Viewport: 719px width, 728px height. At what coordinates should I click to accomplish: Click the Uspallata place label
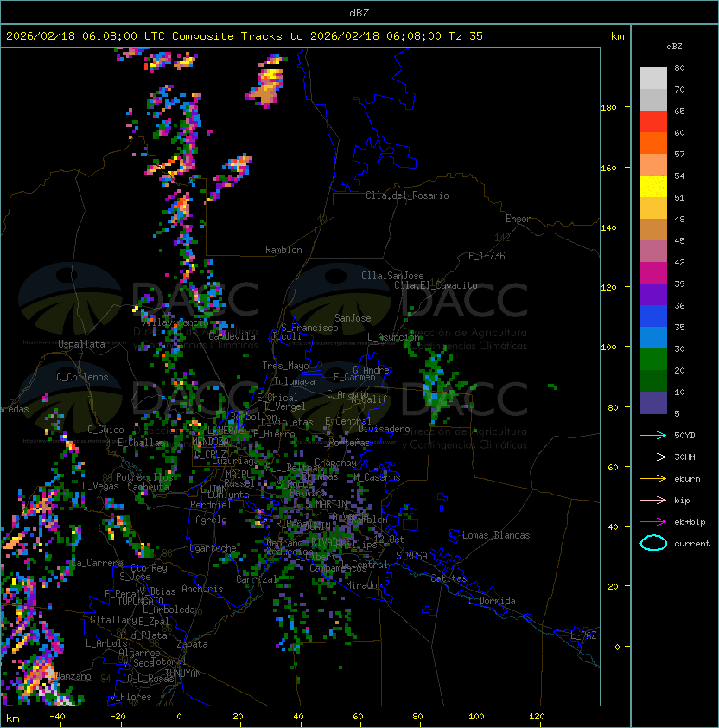coord(81,344)
